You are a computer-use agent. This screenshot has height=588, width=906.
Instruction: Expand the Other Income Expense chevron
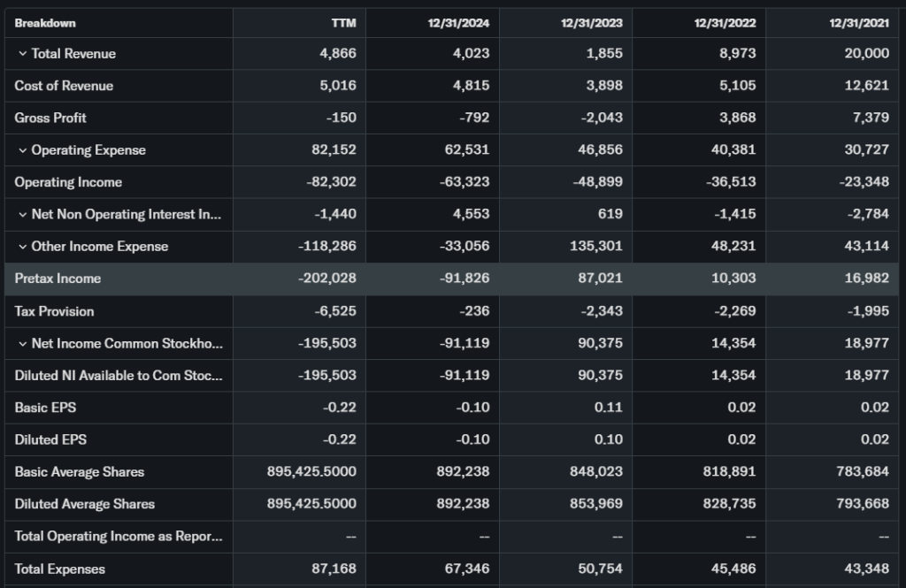(22, 247)
